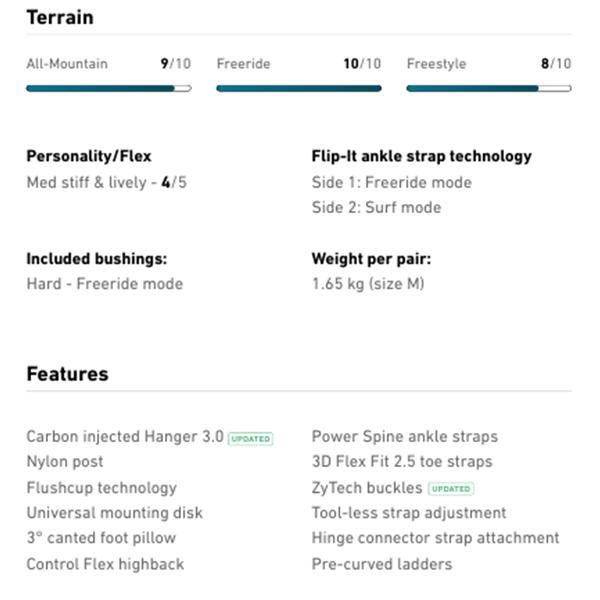The height and width of the screenshot is (600, 600).
Task: Select Hinge connector strap attachment feature
Action: tap(435, 538)
